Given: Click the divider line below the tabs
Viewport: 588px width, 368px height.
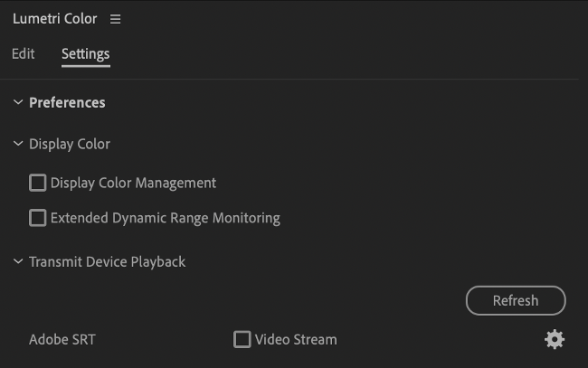Looking at the screenshot, I should [x=289, y=79].
